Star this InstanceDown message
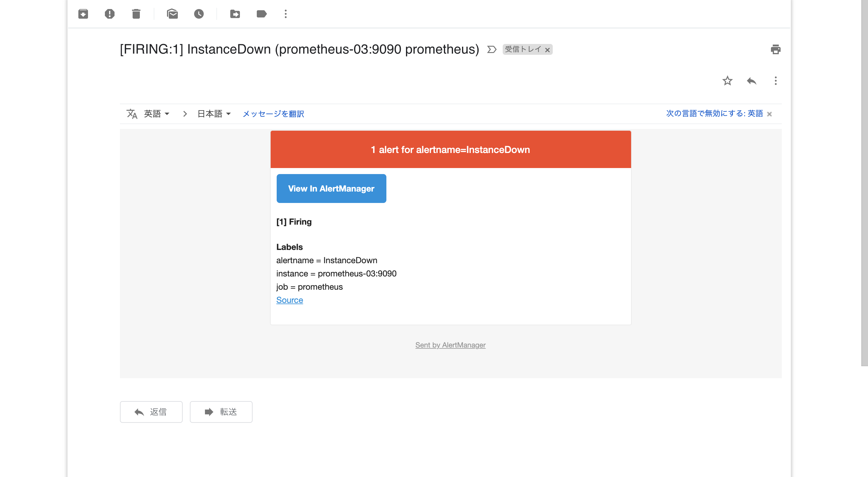 coord(728,81)
